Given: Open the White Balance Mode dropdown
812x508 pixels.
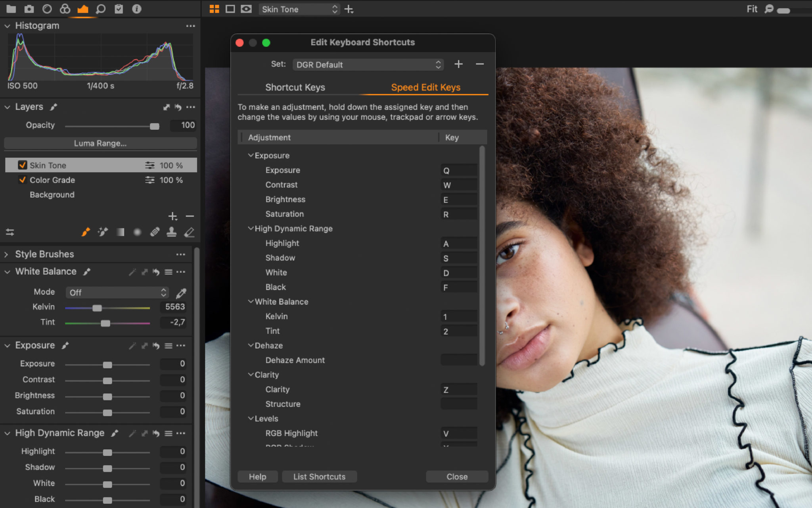Looking at the screenshot, I should pos(117,292).
